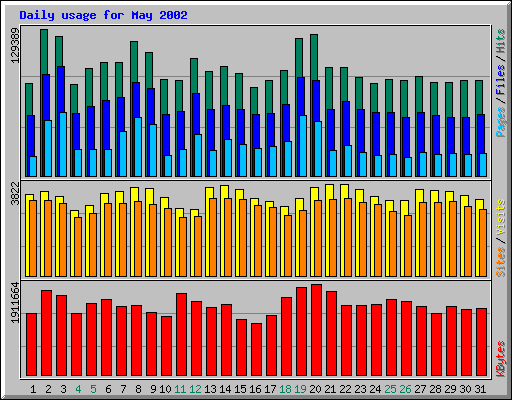Click green weekend day label 18

pos(285,389)
